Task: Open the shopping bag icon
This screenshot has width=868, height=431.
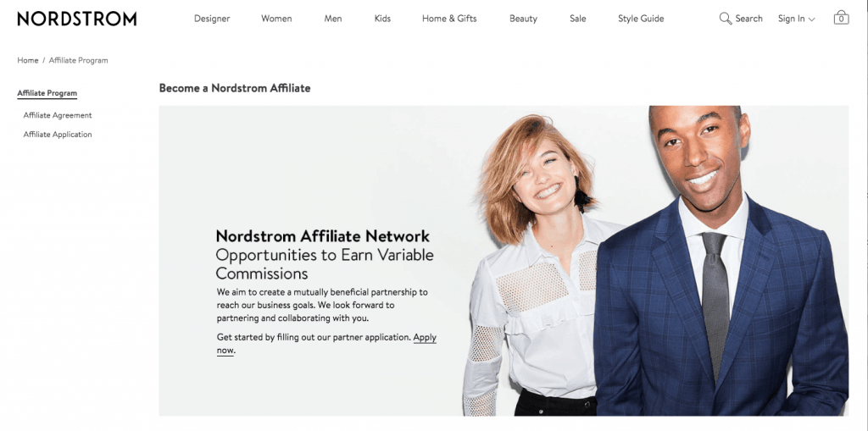Action: point(841,18)
